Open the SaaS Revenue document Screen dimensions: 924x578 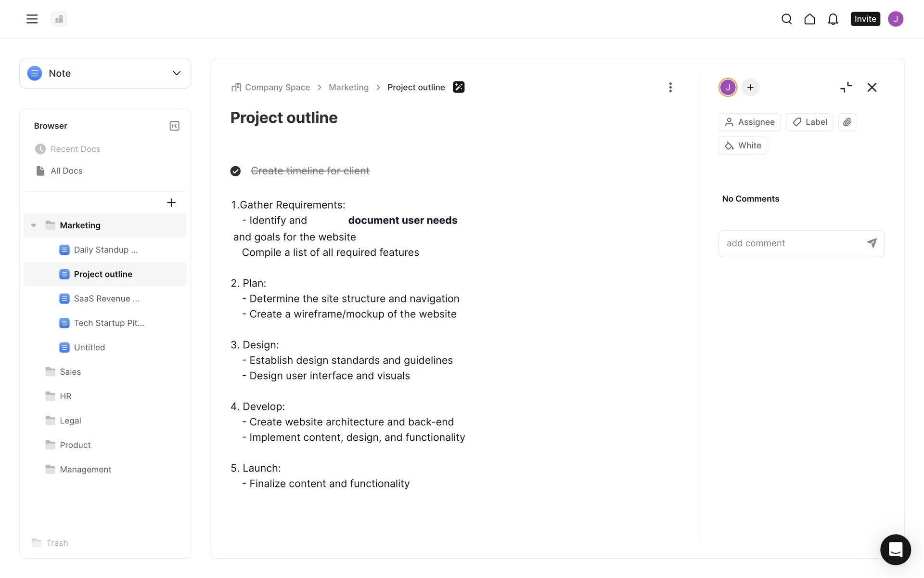click(106, 299)
